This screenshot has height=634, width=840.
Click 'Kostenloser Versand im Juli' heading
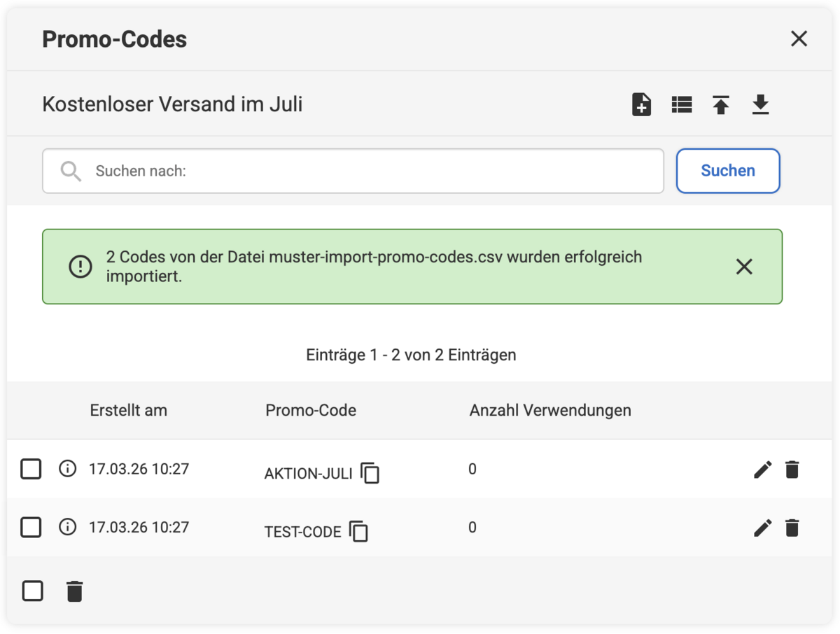172,104
